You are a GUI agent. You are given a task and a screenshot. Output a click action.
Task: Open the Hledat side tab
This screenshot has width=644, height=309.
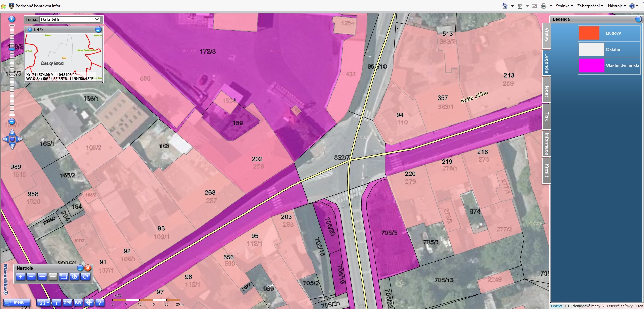click(546, 90)
